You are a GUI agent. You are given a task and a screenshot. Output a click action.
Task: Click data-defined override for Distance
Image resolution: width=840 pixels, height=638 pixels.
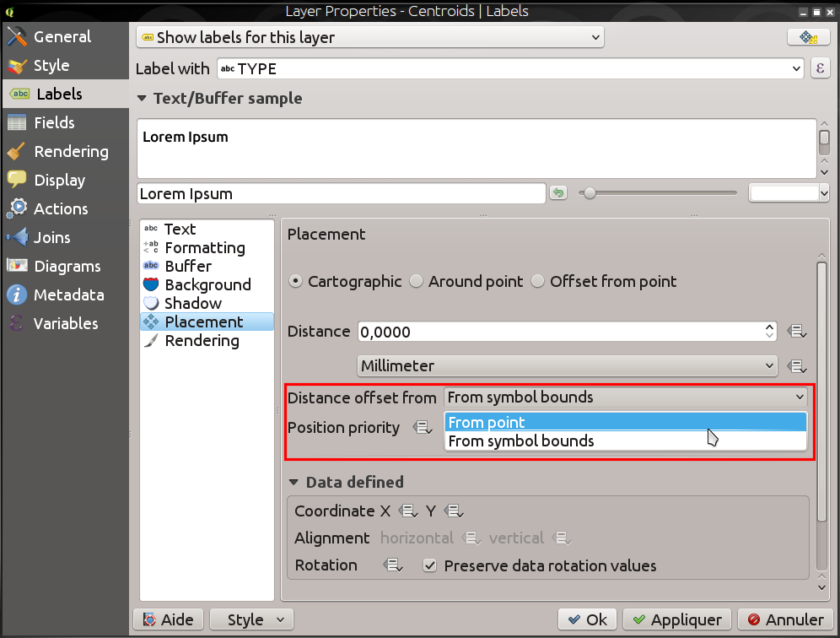[797, 332]
